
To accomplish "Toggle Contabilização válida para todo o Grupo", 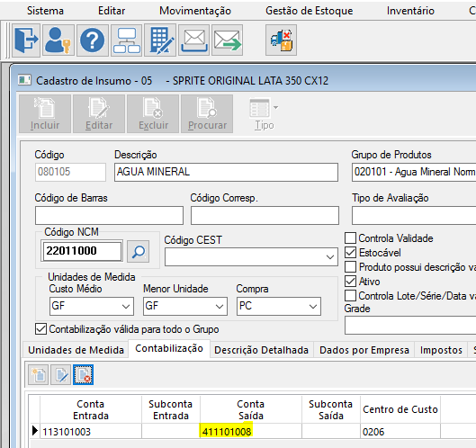I will [40, 329].
